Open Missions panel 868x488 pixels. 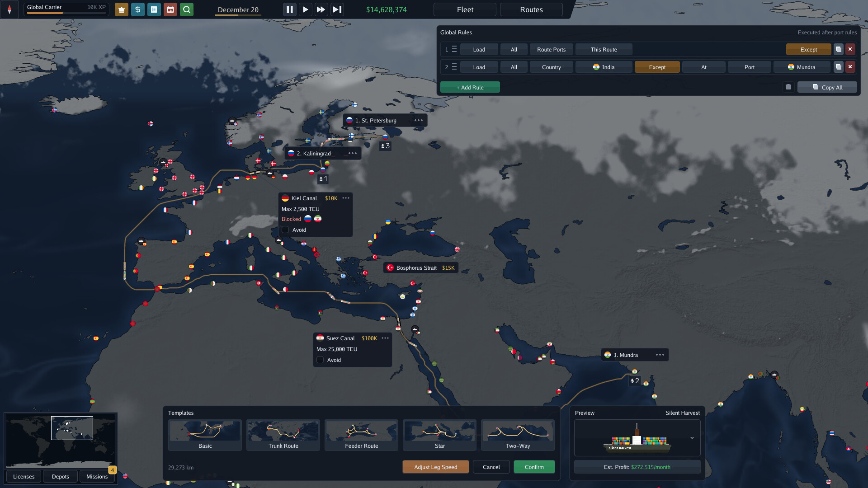(x=97, y=476)
